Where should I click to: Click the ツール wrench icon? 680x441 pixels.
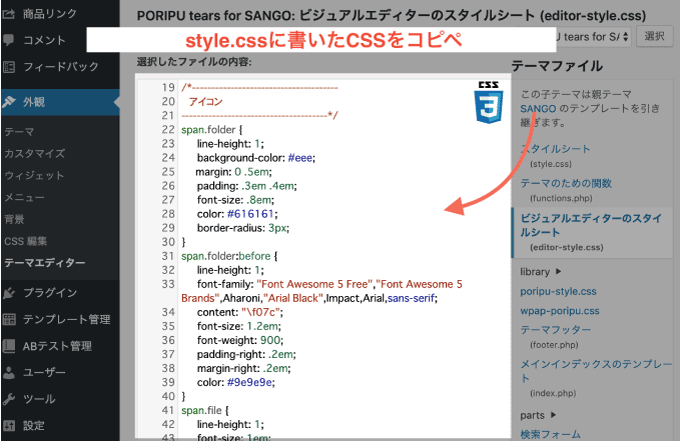8,399
